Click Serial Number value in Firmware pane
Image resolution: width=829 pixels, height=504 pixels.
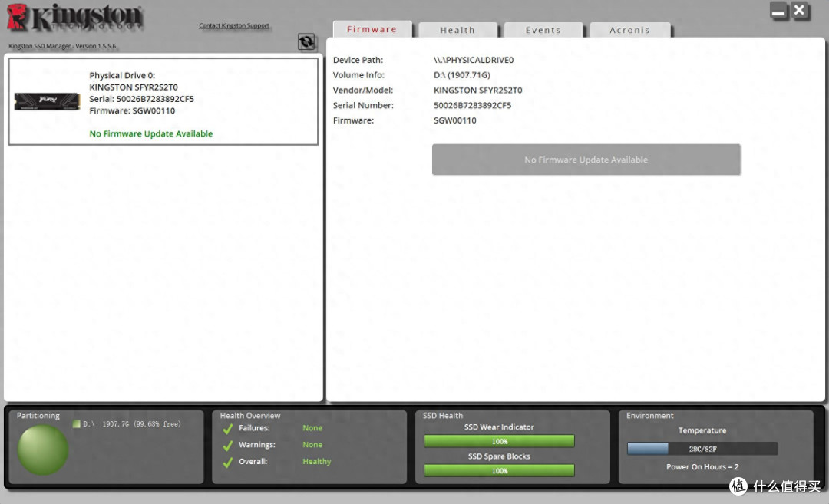click(473, 105)
